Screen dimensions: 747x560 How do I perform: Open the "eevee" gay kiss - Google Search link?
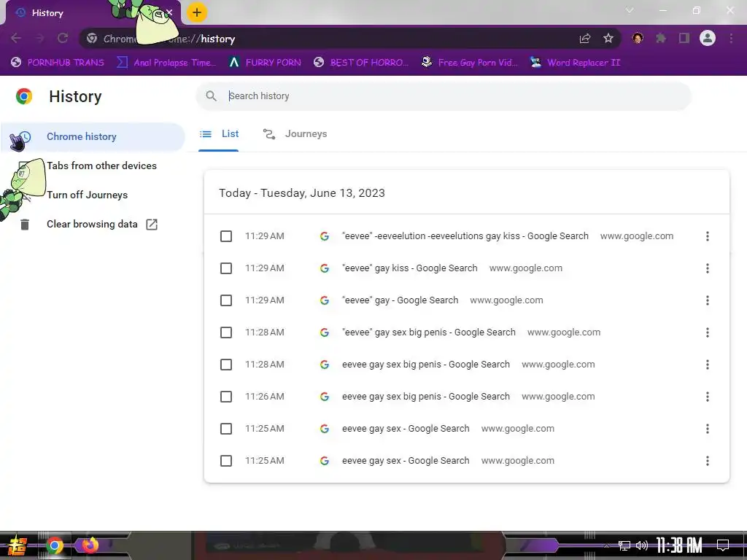coord(410,268)
